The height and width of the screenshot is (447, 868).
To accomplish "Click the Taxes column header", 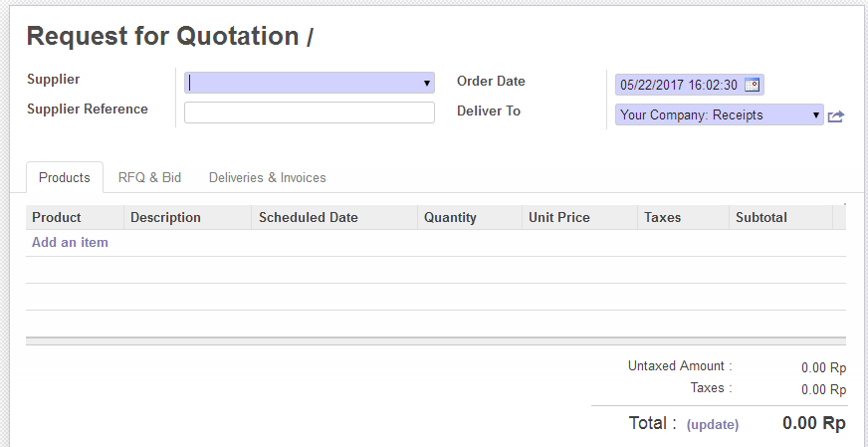I will coord(663,217).
